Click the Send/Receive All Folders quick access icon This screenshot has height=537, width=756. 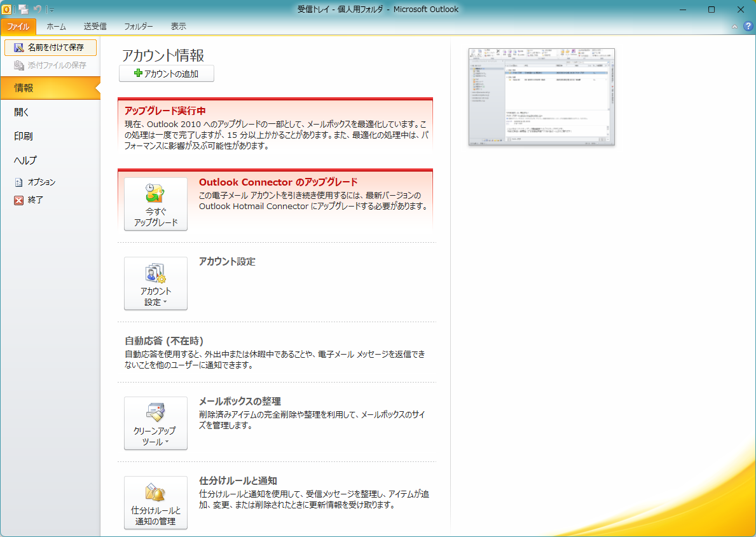point(23,9)
